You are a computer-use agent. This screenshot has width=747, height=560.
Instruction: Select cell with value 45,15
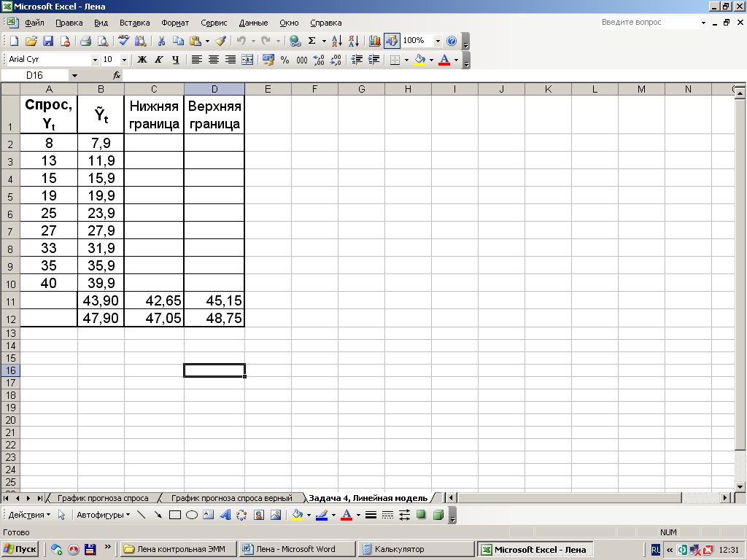click(214, 300)
